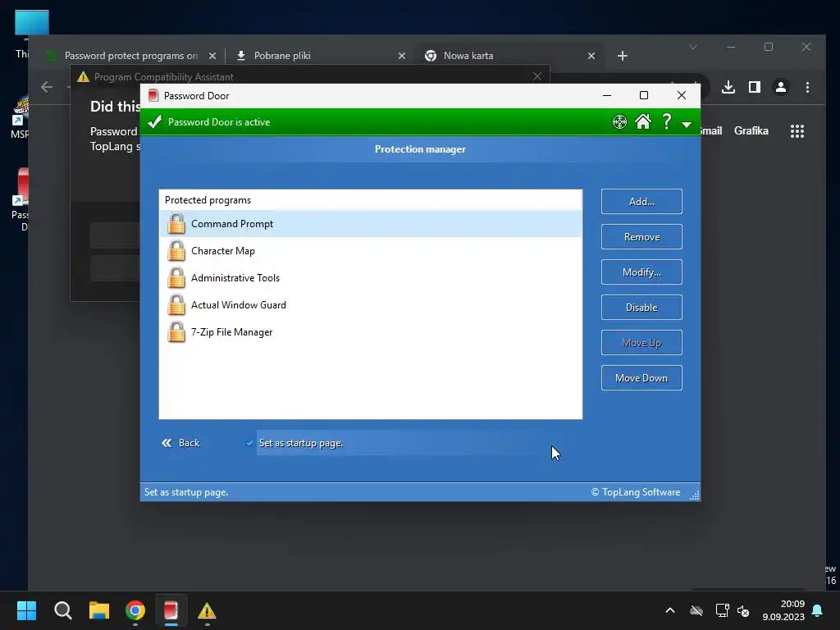Open Chrome three-dot menu
The width and height of the screenshot is (840, 630).
point(807,87)
